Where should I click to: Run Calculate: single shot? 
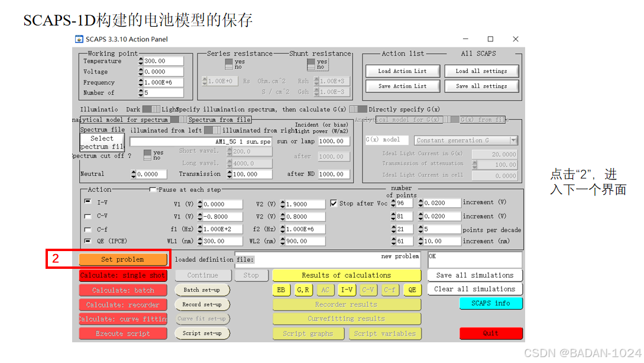(x=123, y=275)
